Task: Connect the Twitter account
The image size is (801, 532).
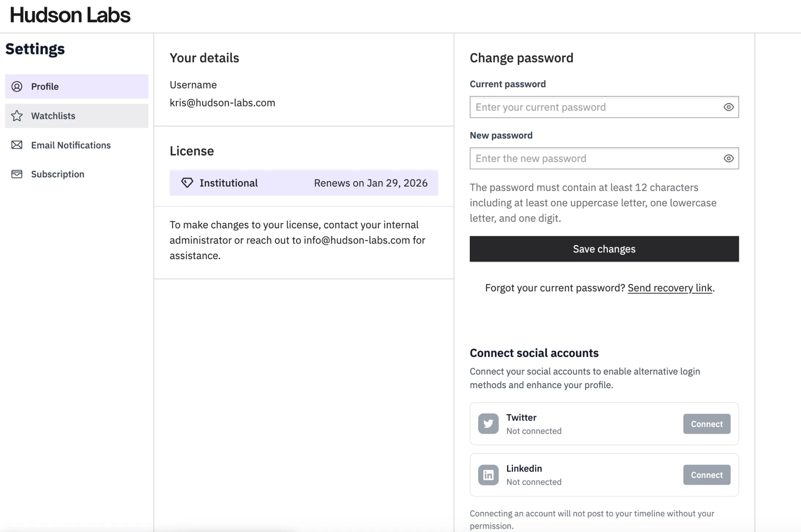Action: [x=706, y=424]
